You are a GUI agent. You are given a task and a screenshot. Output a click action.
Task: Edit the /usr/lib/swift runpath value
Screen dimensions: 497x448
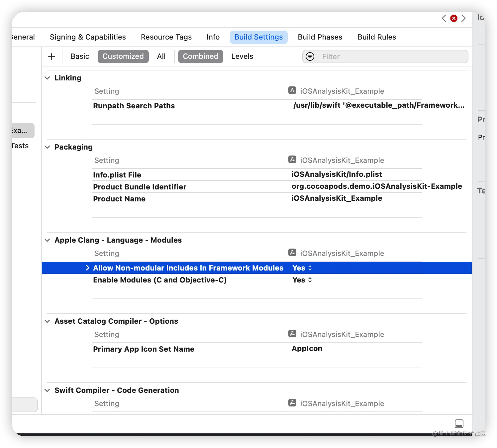(379, 105)
